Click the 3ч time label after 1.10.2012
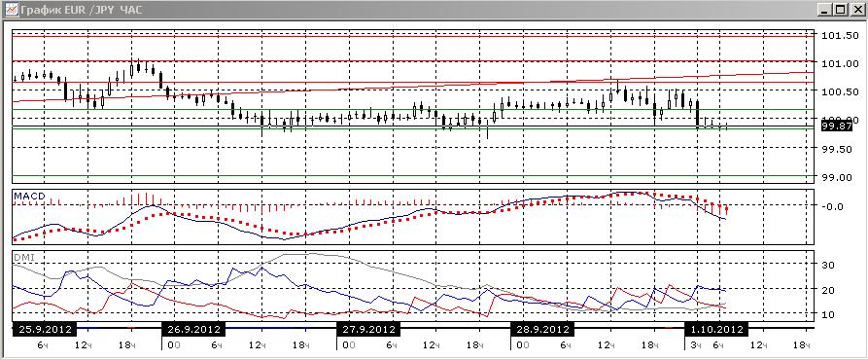This screenshot has height=360, width=868. [696, 345]
